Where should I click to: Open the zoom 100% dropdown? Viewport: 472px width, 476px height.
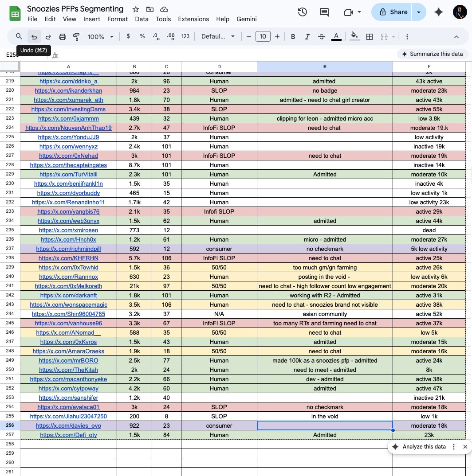point(101,37)
